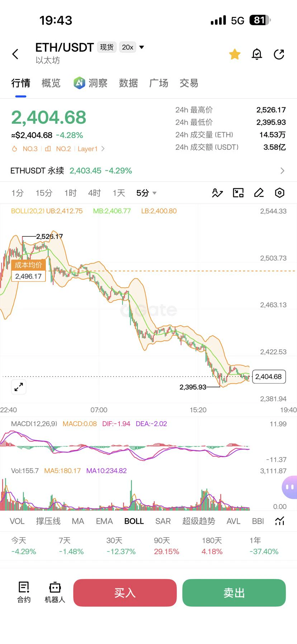This screenshot has width=297, height=644.
Task: Tap the 现货 spot tag
Action: pyautogui.click(x=107, y=47)
